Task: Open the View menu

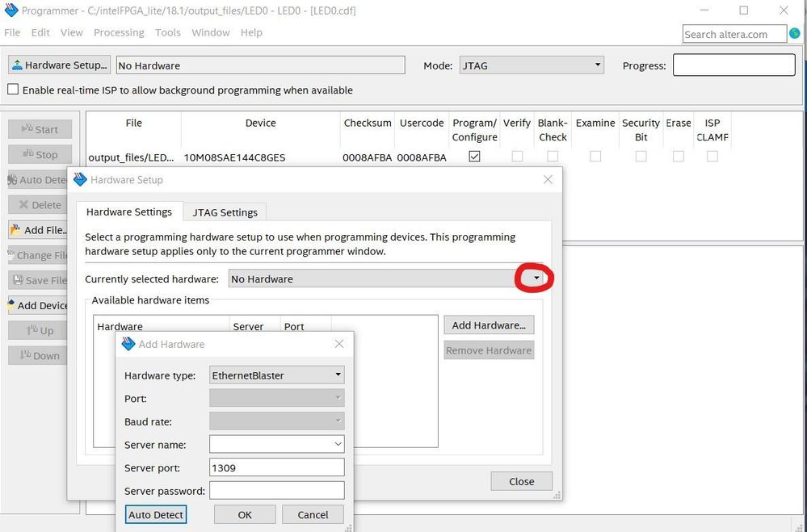Action: [x=72, y=32]
